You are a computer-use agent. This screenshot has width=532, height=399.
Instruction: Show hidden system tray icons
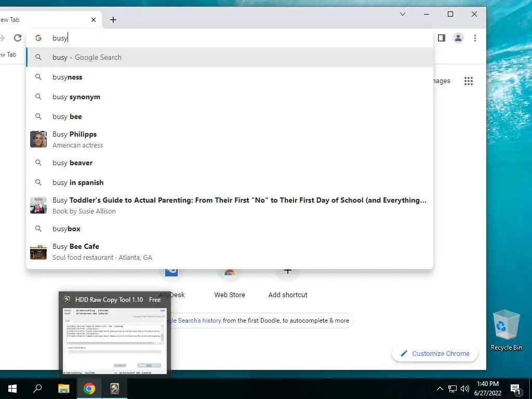[440, 389]
